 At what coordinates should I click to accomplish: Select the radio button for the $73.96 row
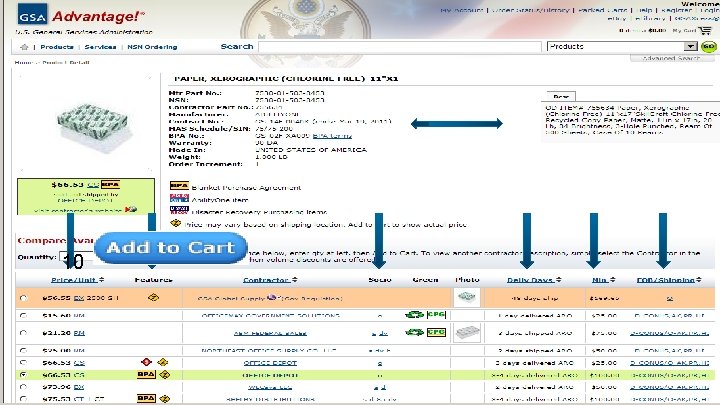pos(23,387)
